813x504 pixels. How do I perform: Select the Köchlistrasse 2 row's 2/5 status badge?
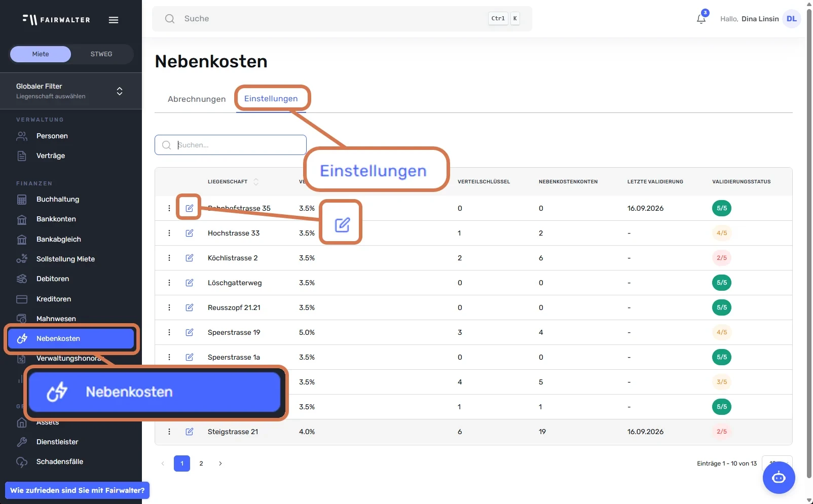coord(722,258)
